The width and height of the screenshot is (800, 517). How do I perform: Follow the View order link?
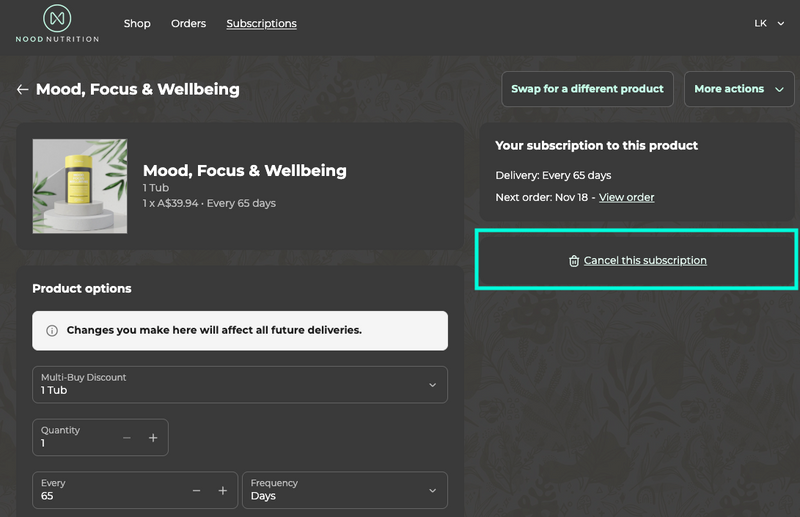[x=626, y=197]
